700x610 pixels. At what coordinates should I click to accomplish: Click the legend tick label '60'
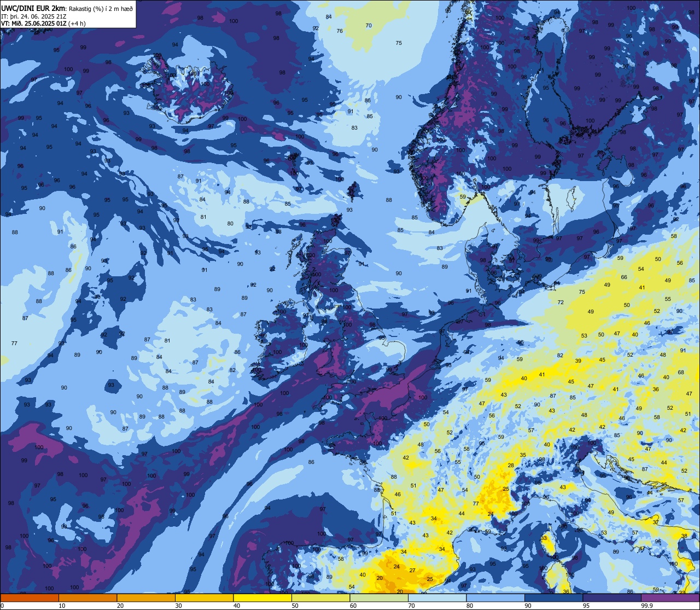tap(353, 606)
